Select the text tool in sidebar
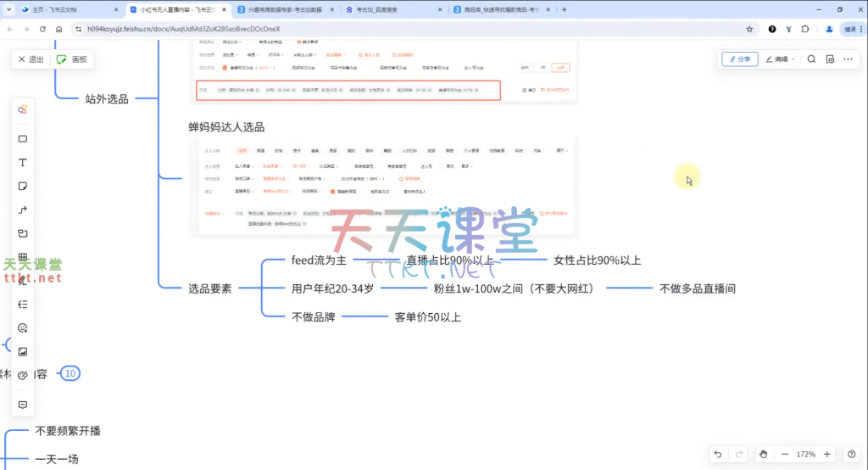Image resolution: width=868 pixels, height=470 pixels. tap(23, 162)
